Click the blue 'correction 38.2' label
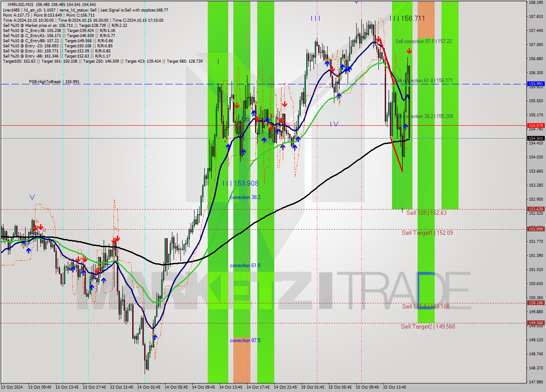This screenshot has height=392, width=546. [x=245, y=197]
